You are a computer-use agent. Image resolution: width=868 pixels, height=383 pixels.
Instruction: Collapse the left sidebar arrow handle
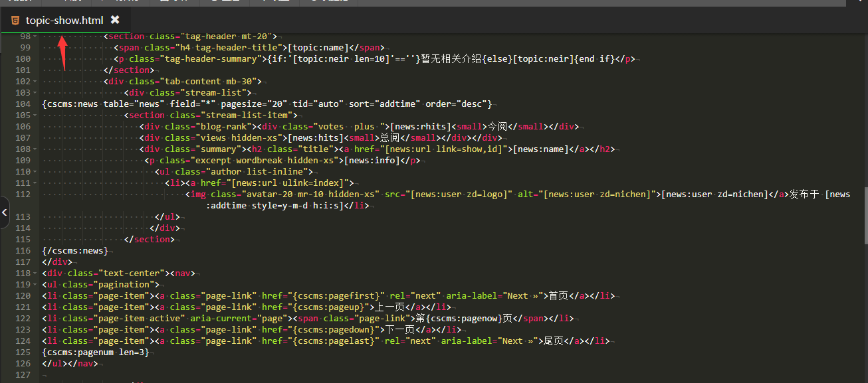click(x=5, y=212)
